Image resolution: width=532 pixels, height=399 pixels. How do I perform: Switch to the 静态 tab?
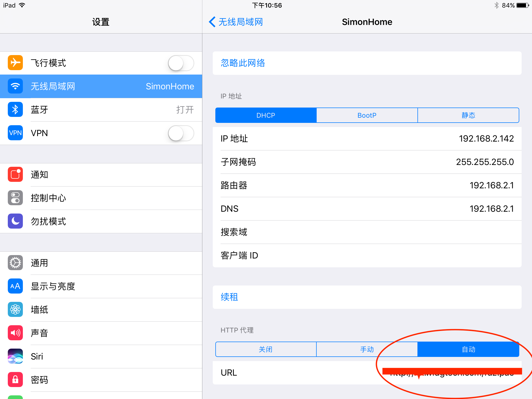pos(468,115)
